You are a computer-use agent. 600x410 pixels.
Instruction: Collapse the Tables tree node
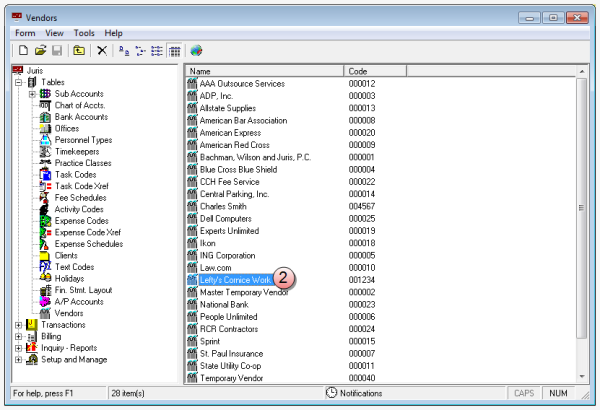point(19,82)
